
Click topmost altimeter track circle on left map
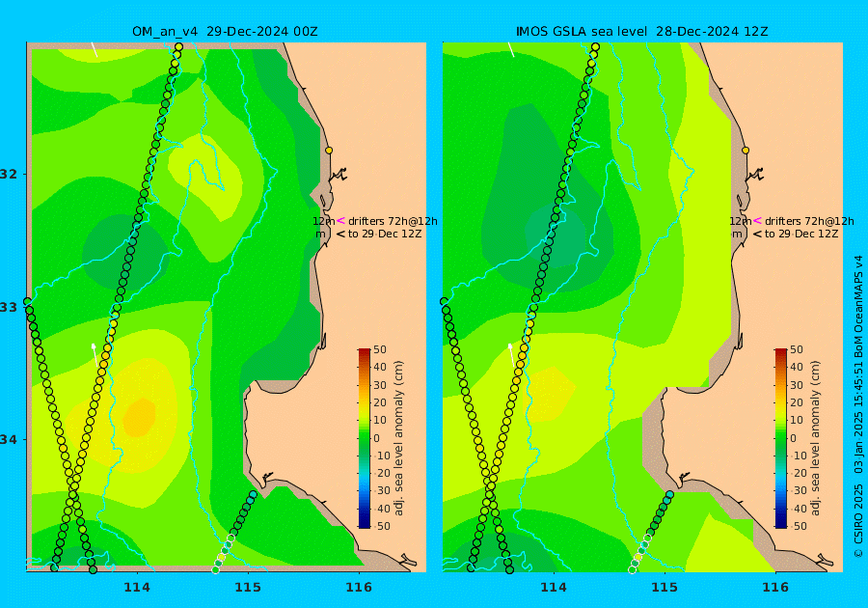coord(178,47)
